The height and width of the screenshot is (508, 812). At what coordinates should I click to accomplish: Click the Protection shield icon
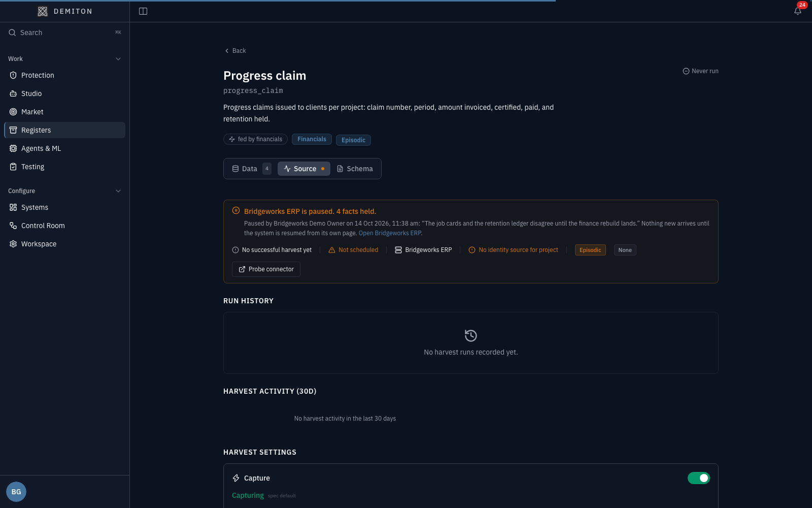coord(13,75)
